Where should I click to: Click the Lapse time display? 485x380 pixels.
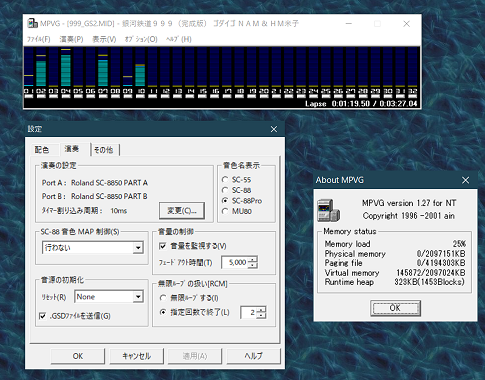[x=361, y=104]
